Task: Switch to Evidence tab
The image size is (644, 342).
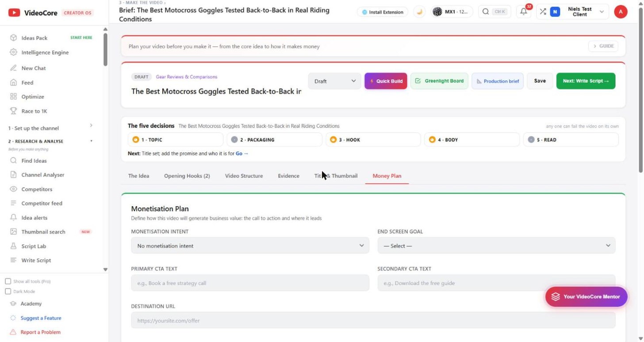Action: 288,176
